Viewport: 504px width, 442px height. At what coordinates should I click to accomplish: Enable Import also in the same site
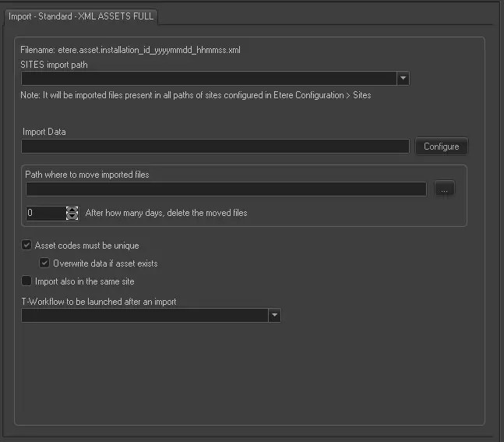coord(26,281)
